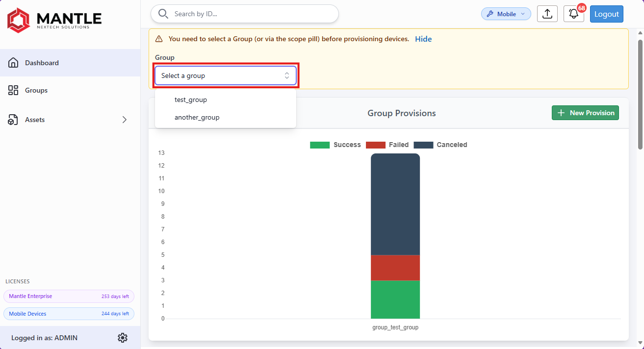Click the upload icon button

click(x=547, y=14)
